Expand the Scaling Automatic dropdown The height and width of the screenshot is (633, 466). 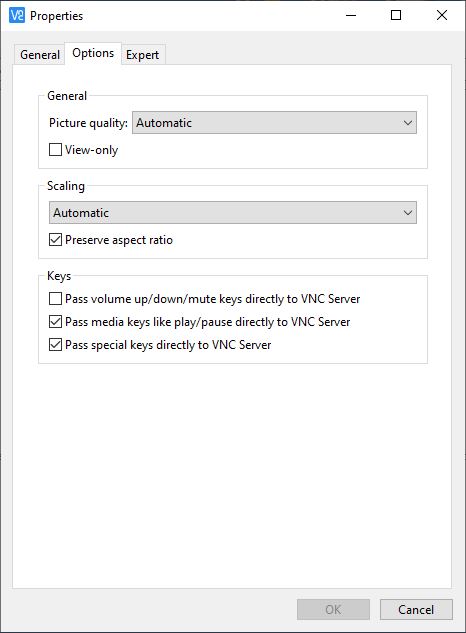click(233, 213)
